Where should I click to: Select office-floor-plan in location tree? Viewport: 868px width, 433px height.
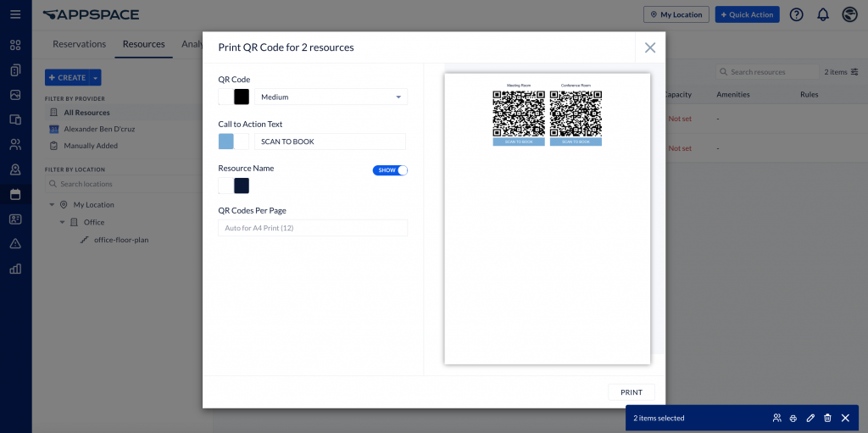(121, 240)
